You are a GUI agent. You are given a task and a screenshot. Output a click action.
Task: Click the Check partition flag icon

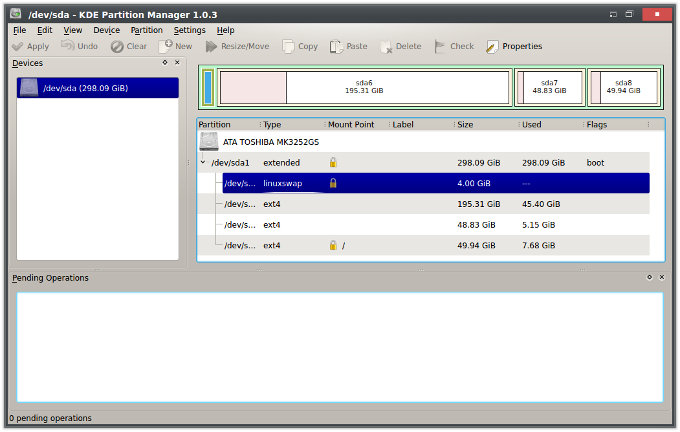tap(440, 46)
